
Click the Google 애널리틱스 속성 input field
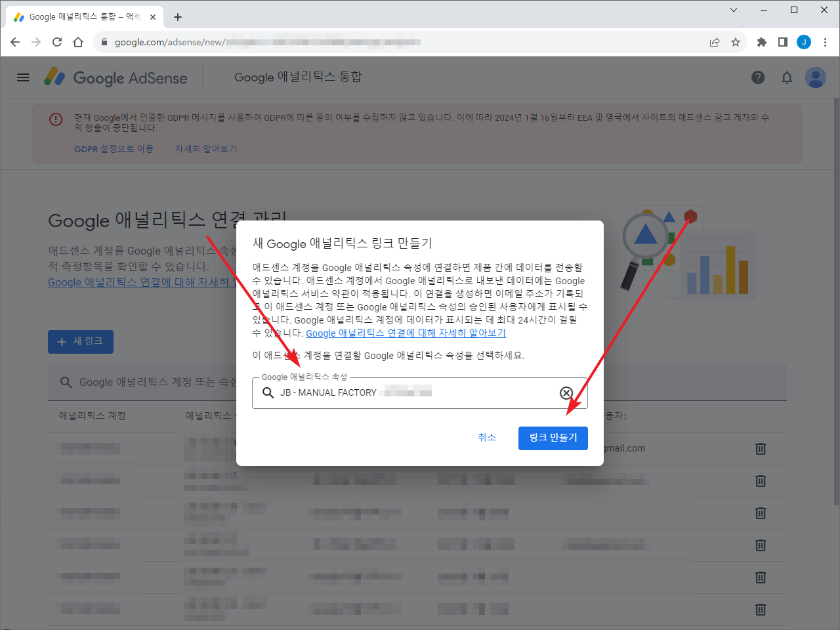pos(420,393)
